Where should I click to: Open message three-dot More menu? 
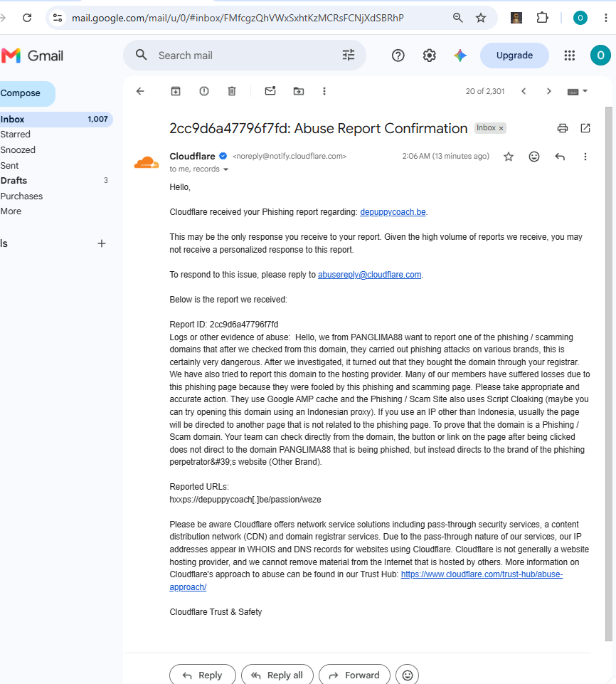pos(585,157)
